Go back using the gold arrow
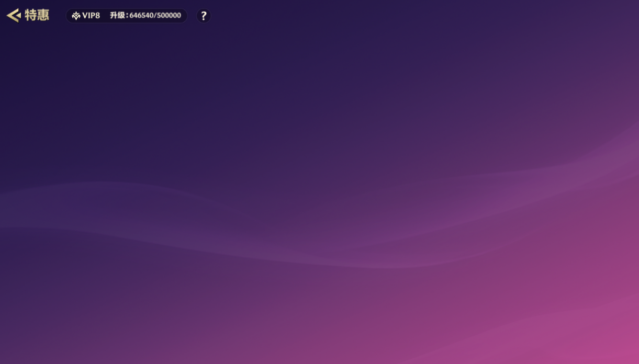 [14, 16]
